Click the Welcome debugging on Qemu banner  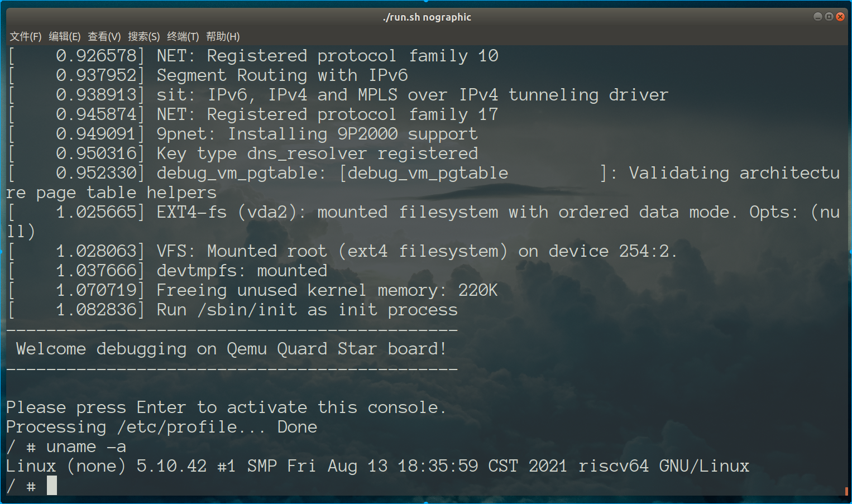[231, 349]
